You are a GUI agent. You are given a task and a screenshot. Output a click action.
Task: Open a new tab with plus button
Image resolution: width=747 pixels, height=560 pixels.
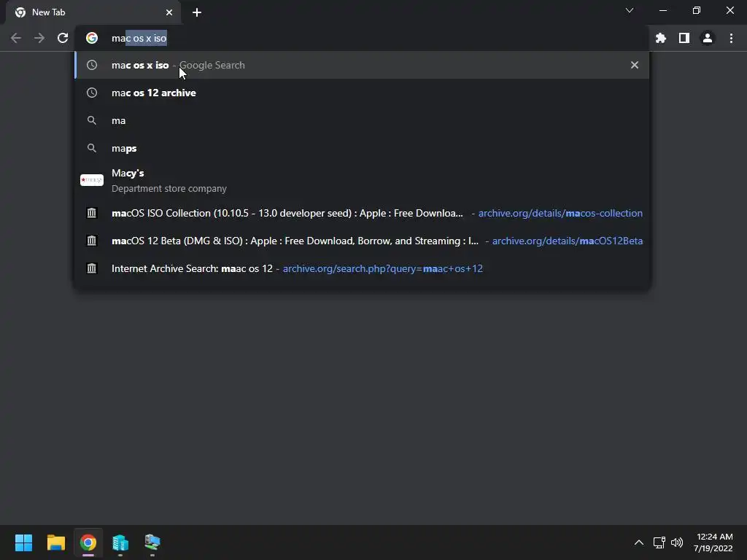(197, 12)
